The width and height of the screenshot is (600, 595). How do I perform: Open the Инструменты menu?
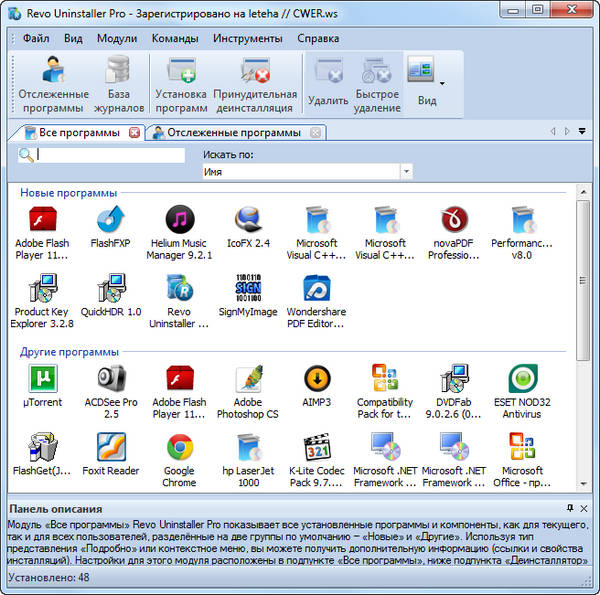coord(248,38)
